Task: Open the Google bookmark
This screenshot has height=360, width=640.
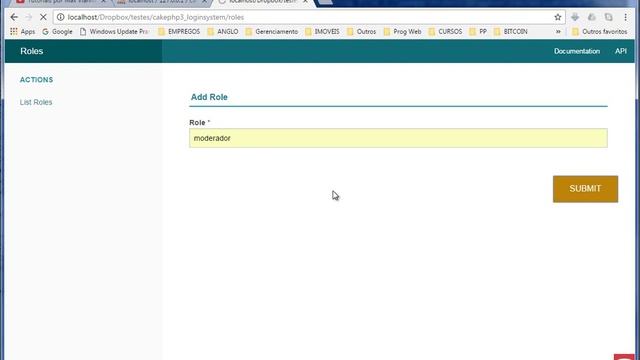Action: point(58,31)
